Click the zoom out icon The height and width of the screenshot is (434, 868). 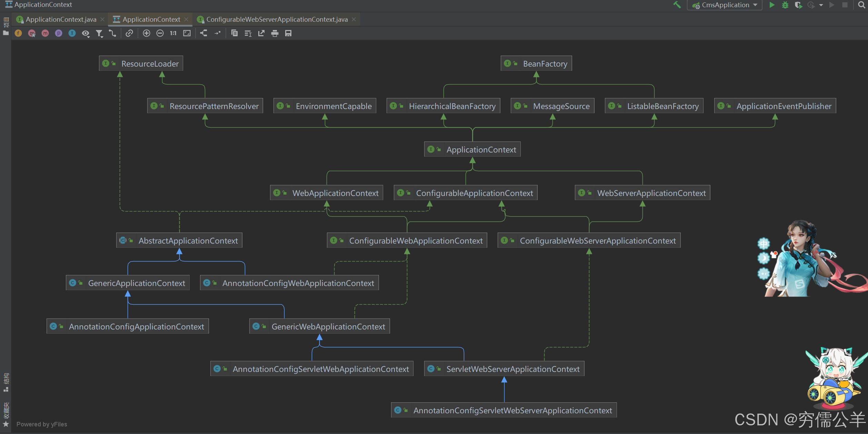click(x=160, y=33)
